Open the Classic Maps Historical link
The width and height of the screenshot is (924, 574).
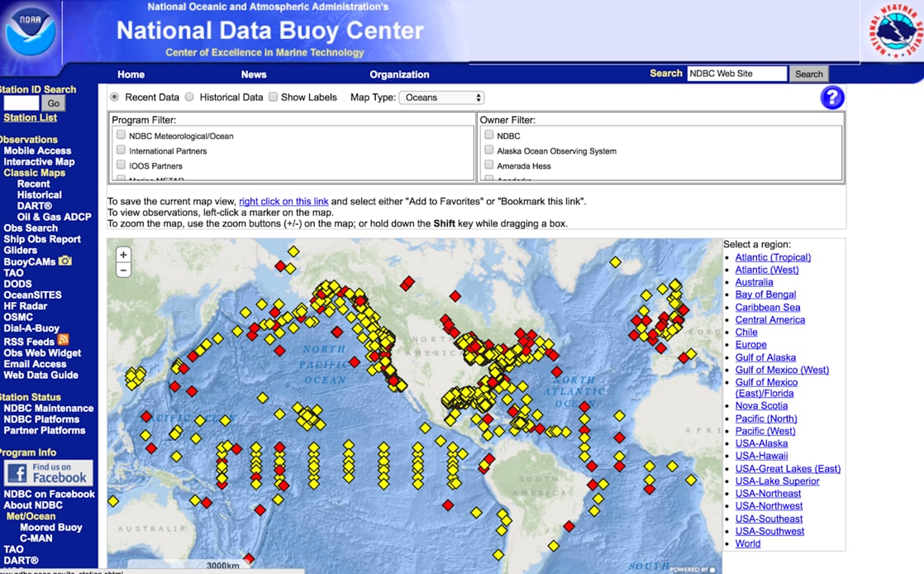(40, 194)
